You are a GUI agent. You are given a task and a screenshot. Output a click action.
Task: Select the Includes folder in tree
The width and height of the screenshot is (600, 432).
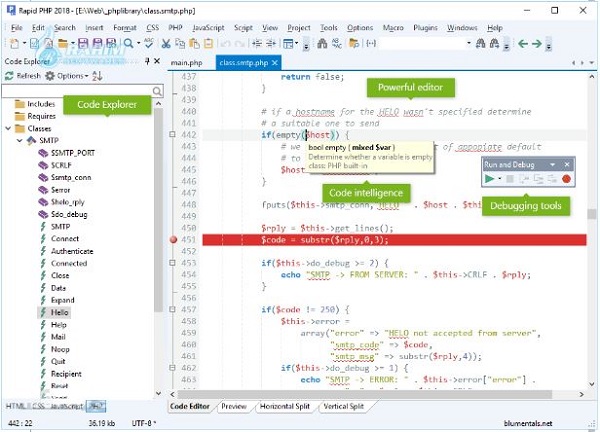41,104
